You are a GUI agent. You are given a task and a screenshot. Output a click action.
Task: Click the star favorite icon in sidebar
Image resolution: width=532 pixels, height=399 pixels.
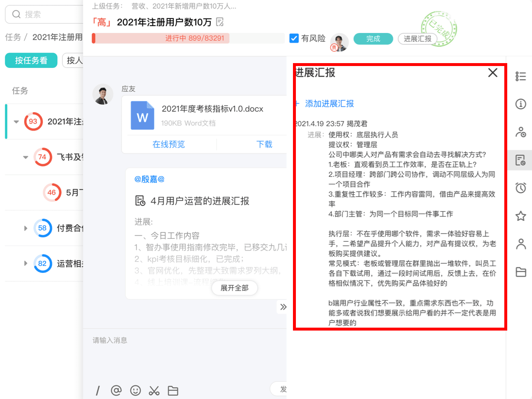click(520, 216)
